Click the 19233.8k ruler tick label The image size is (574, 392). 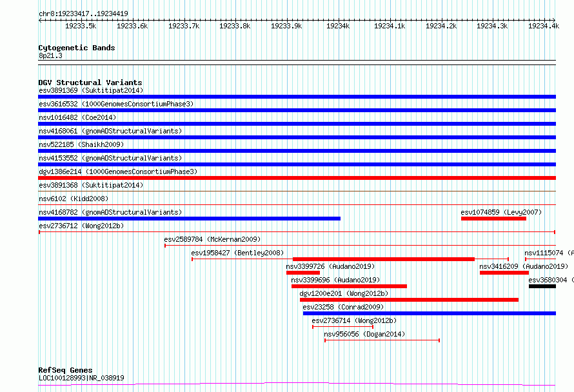point(235,26)
